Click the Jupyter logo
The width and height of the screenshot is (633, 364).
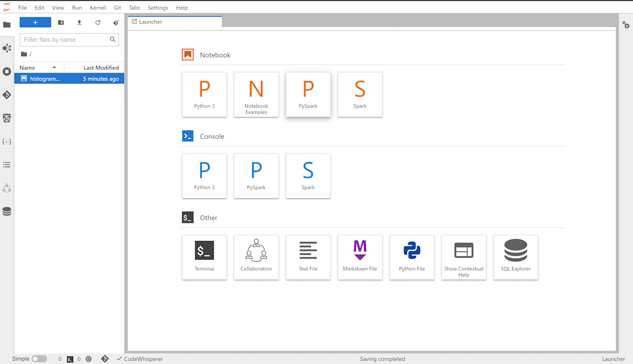[6, 7]
